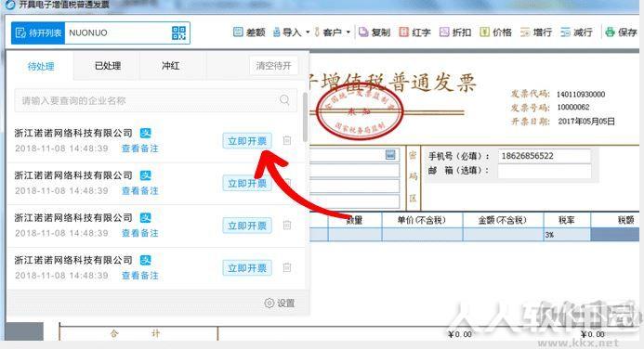This screenshot has height=349, width=644.
Task: Delete the first pending entry via trash icon
Action: point(287,141)
